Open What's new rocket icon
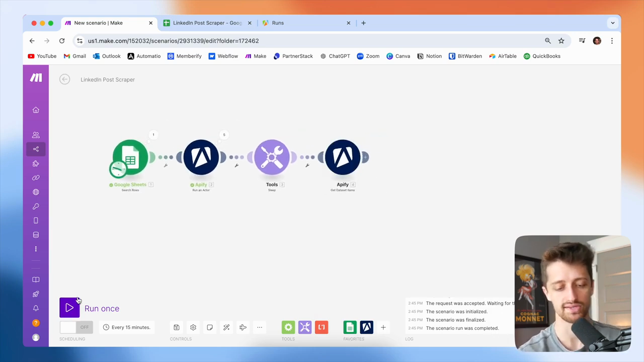Image resolution: width=644 pixels, height=362 pixels. click(36, 294)
